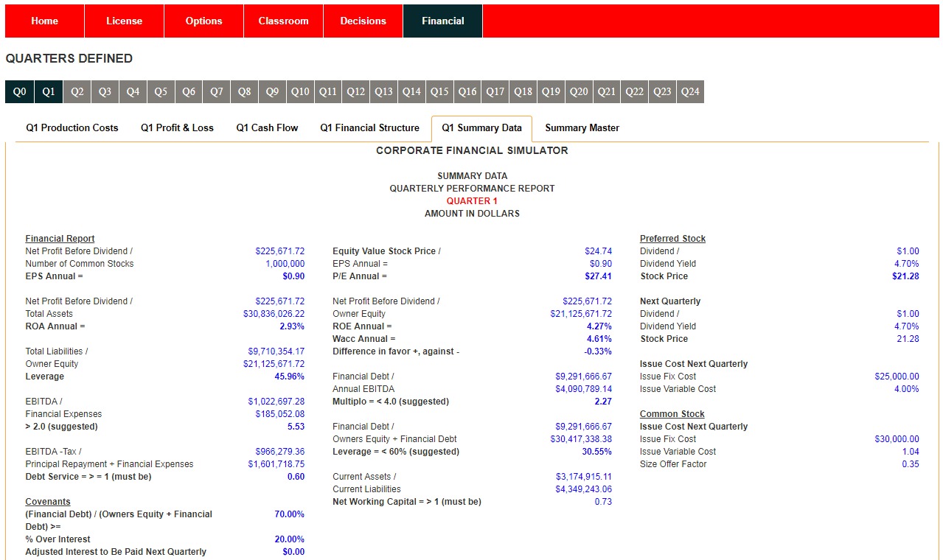Open the Options section
This screenshot has height=560, width=943.
pyautogui.click(x=203, y=21)
